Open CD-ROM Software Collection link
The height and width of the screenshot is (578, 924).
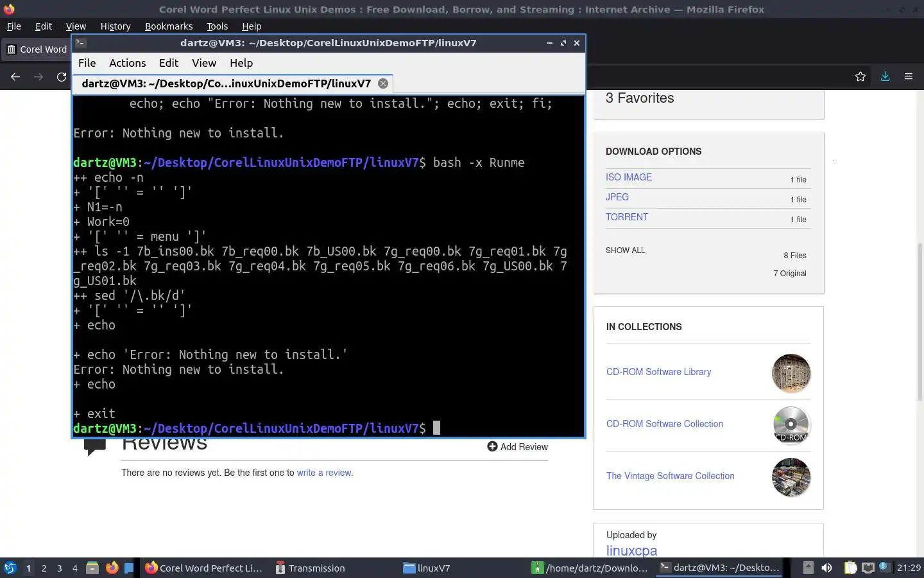665,424
